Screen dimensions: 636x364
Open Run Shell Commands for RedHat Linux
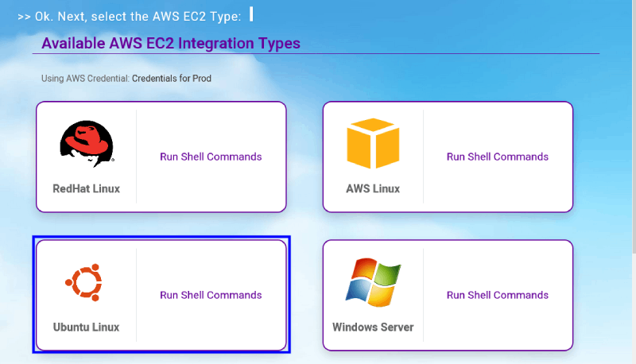pyautogui.click(x=211, y=157)
